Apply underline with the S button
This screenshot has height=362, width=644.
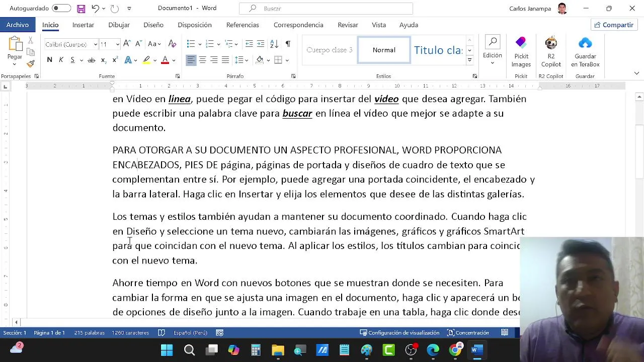click(72, 60)
